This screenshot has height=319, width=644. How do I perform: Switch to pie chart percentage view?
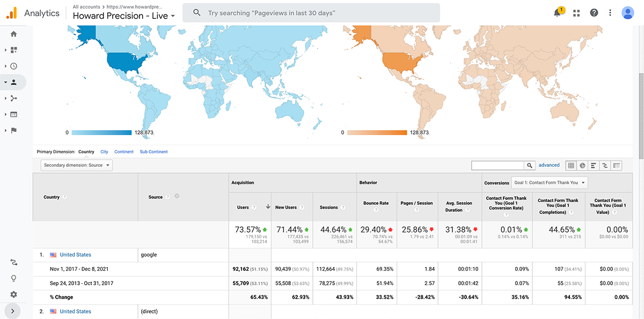click(582, 165)
